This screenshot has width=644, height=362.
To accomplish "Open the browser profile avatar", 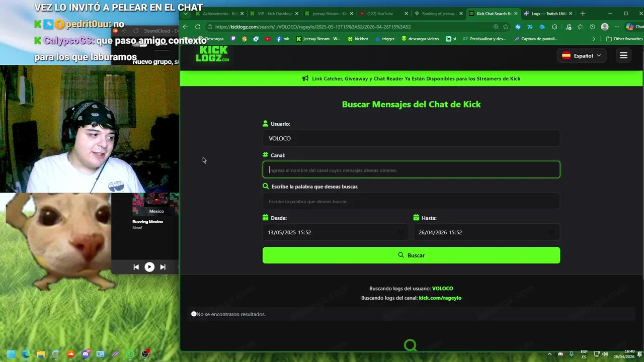I will tap(605, 27).
